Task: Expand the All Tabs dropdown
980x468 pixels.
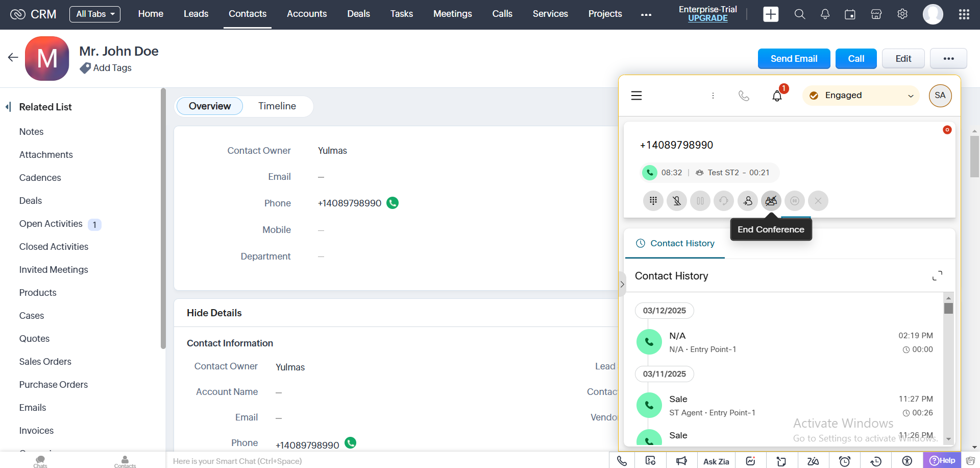Action: (x=95, y=14)
